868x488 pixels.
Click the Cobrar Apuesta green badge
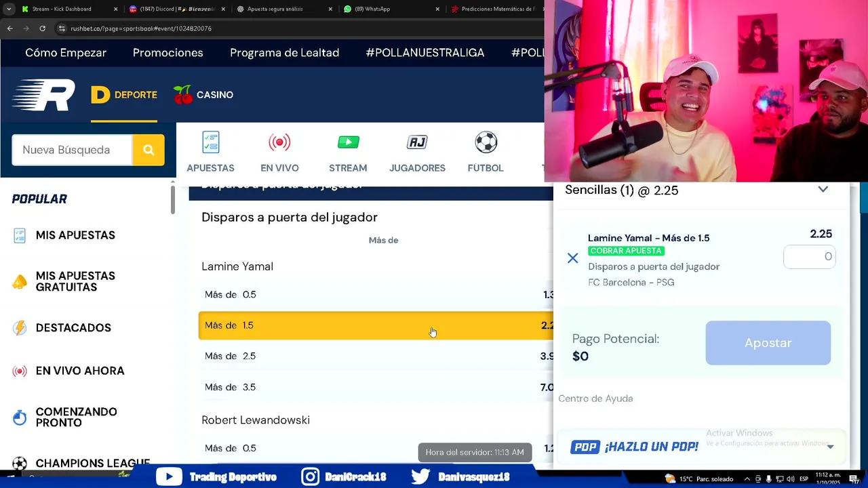coord(626,251)
